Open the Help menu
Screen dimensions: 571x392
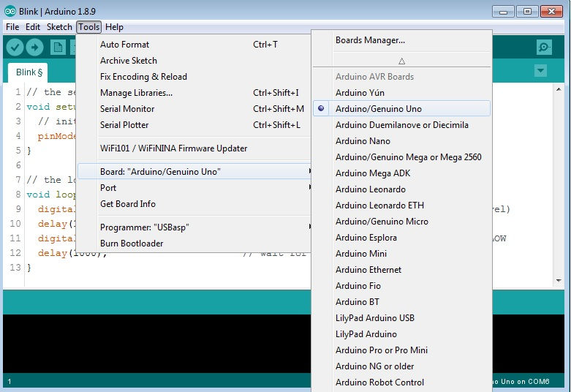(x=114, y=27)
